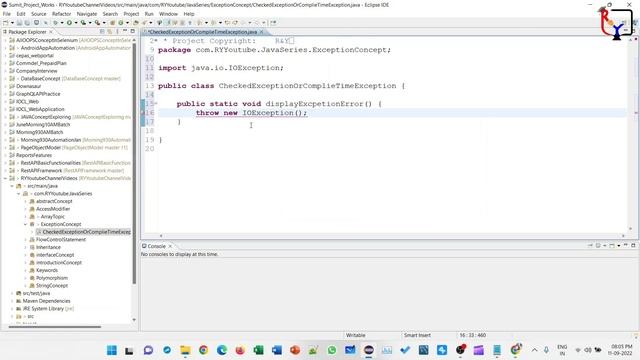
Task: Select the CompanyInterview project
Action: (x=36, y=71)
